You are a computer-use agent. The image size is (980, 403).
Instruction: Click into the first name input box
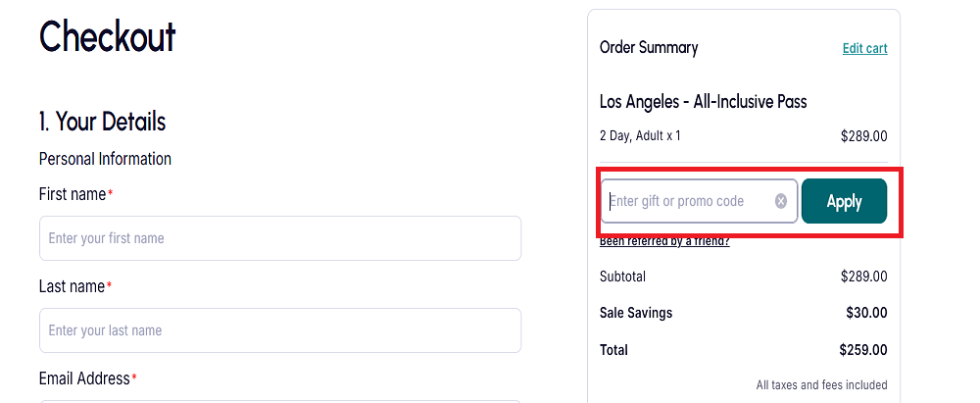point(279,238)
